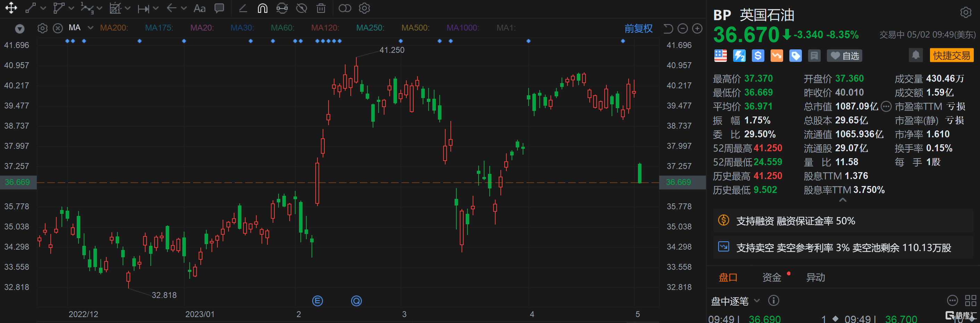Screen dimensions: 980x323
Task: Click the US flag market icon
Action: coord(720,56)
